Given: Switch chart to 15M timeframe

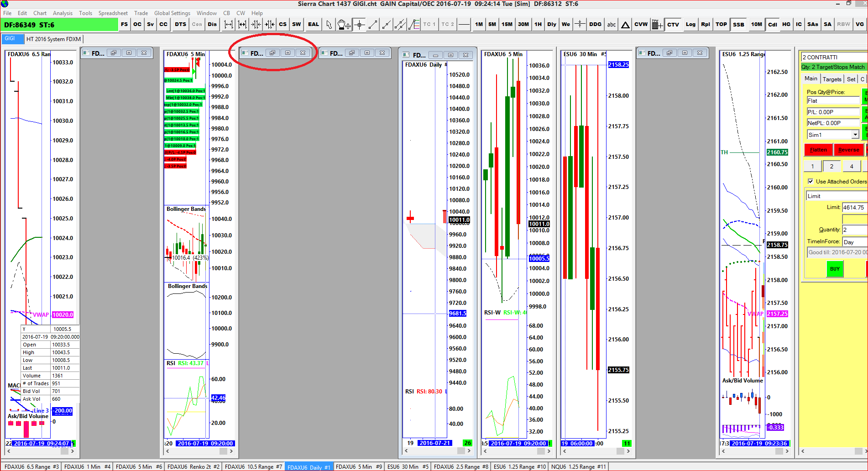Looking at the screenshot, I should 507,25.
